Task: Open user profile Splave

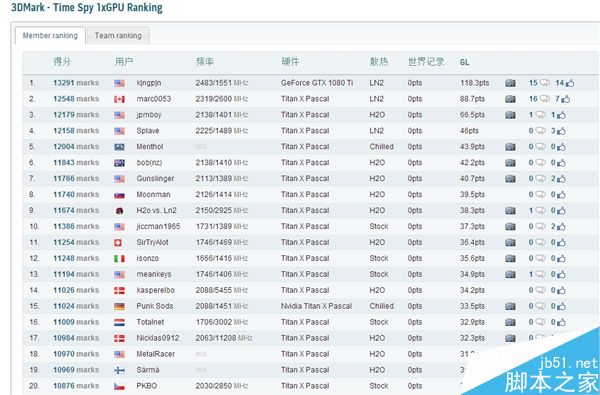Action: click(x=148, y=131)
